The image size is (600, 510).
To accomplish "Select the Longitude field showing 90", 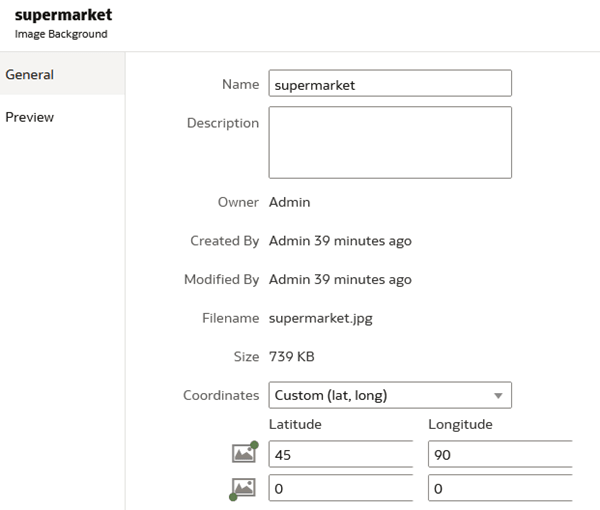I will coord(500,454).
